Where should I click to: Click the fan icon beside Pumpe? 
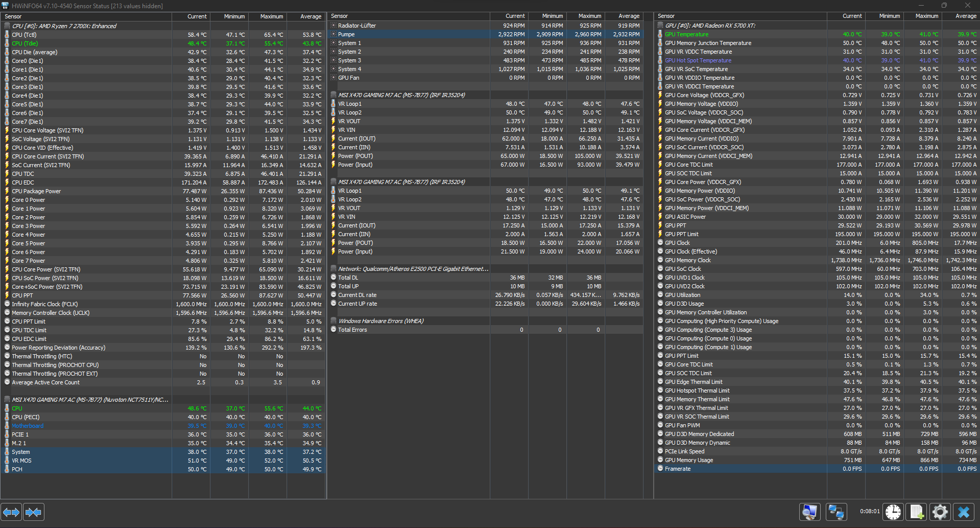point(333,34)
